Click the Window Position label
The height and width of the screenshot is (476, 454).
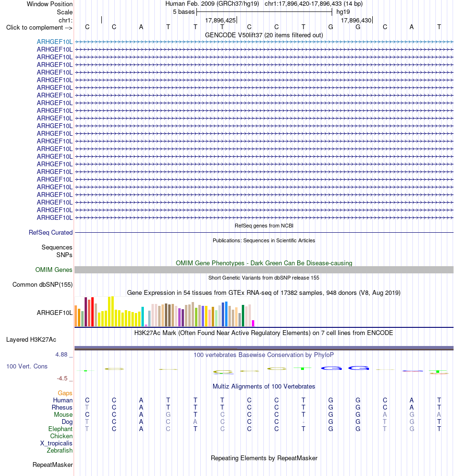coord(50,4)
